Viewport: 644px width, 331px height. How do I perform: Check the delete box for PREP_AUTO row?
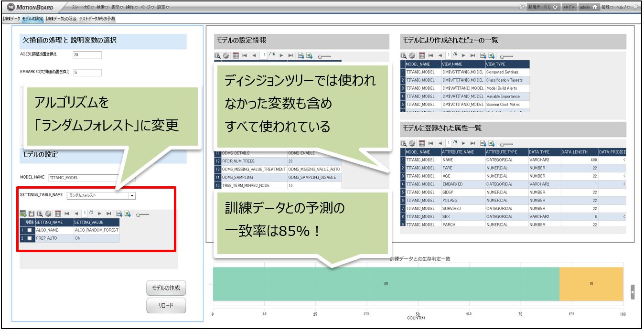[x=30, y=238]
